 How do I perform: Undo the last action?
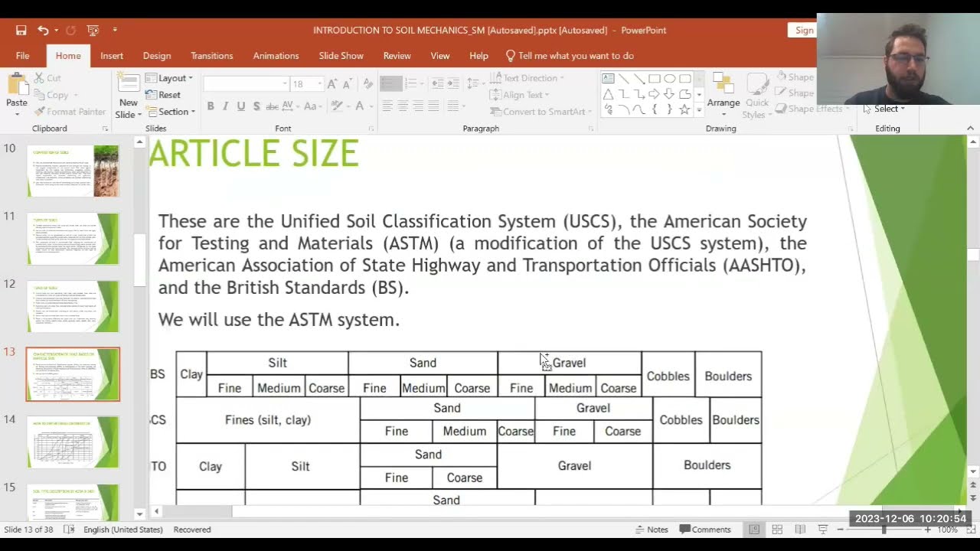pyautogui.click(x=43, y=31)
